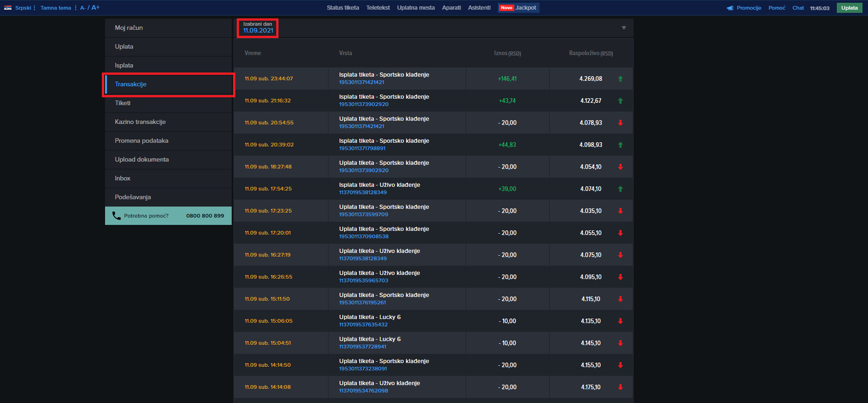Viewport: 868px width, 403px height.
Task: Click the Chat link in header
Action: click(798, 8)
